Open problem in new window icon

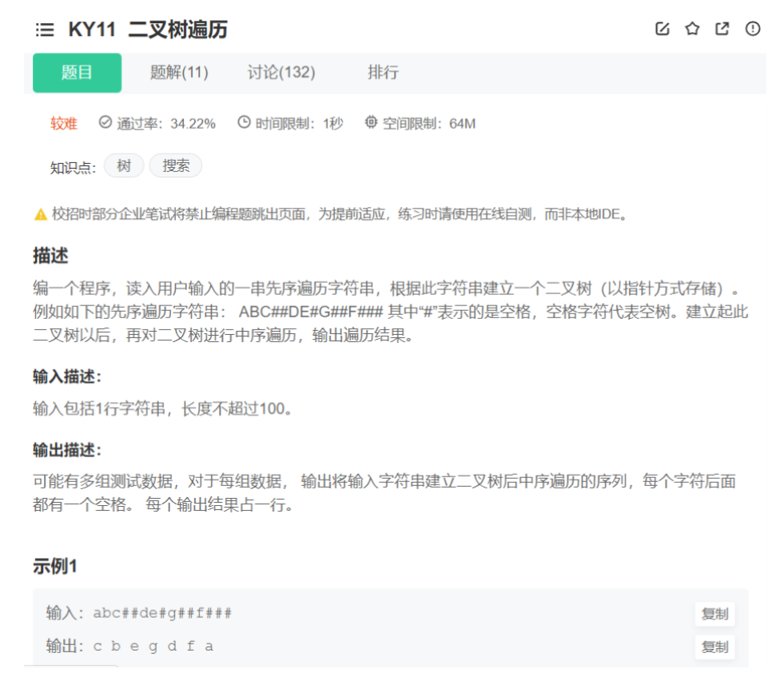[x=722, y=29]
